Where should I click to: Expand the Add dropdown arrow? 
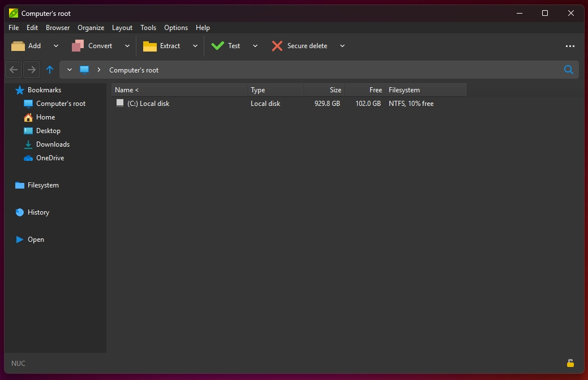tap(56, 46)
